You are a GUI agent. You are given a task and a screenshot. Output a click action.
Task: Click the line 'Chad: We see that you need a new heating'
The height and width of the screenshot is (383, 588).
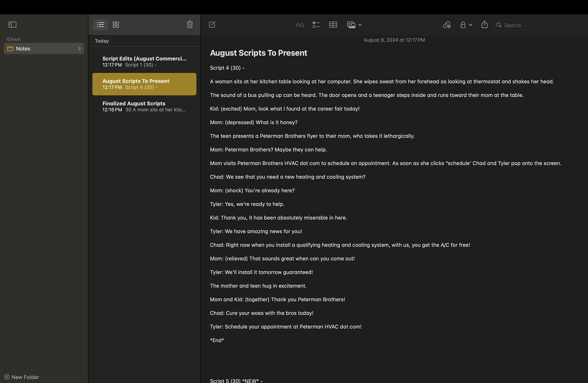point(288,177)
